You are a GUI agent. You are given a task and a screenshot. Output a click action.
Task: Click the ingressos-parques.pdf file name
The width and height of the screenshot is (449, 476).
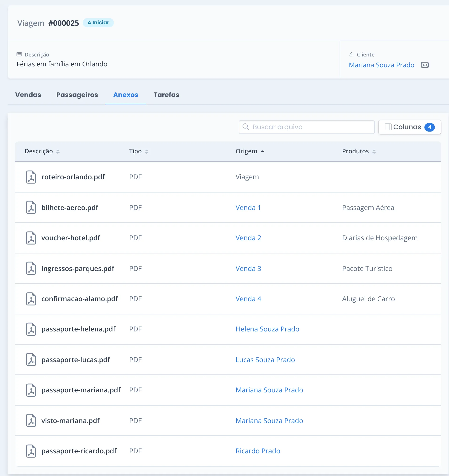coord(78,269)
